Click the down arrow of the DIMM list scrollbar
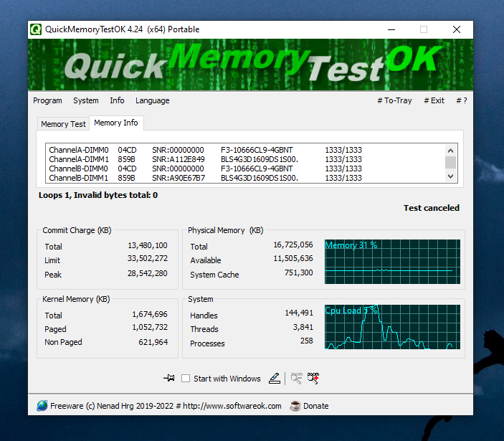Screen dimensions: 504x441 (451, 176)
